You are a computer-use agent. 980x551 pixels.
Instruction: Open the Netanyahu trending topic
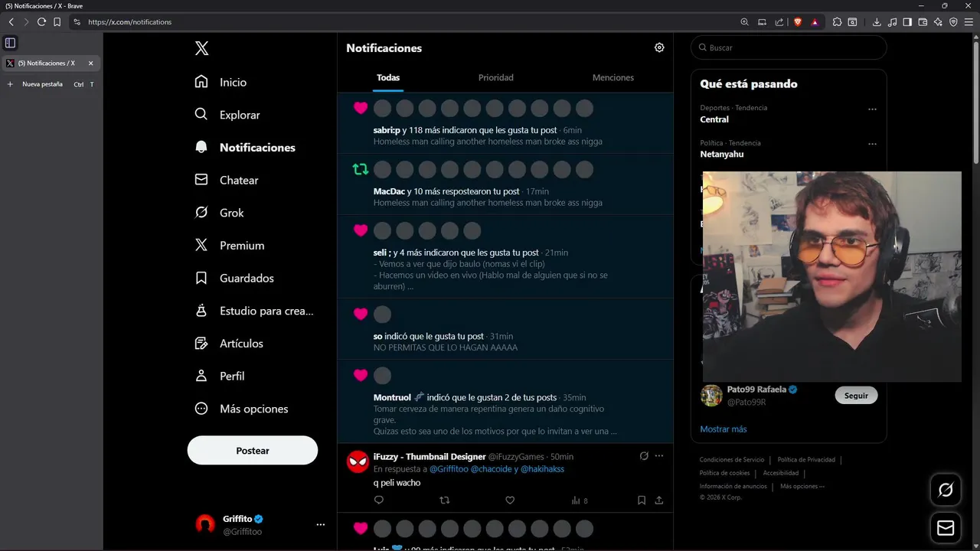(x=722, y=155)
